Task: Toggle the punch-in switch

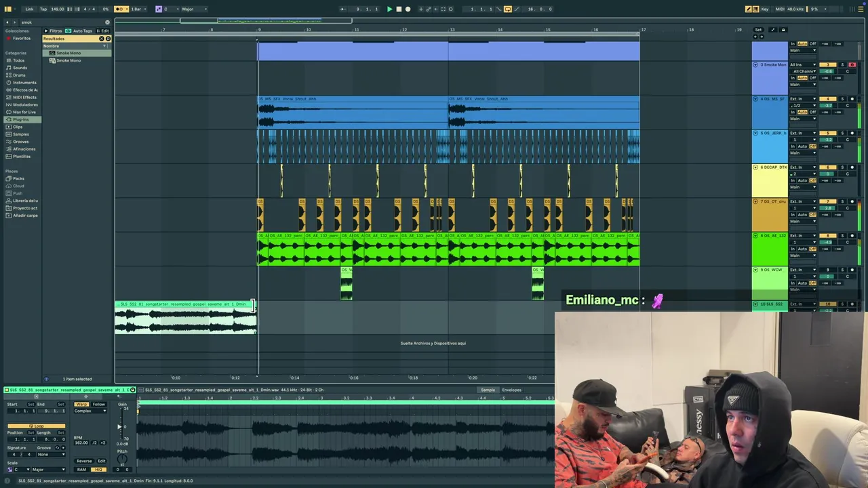Action: point(499,9)
